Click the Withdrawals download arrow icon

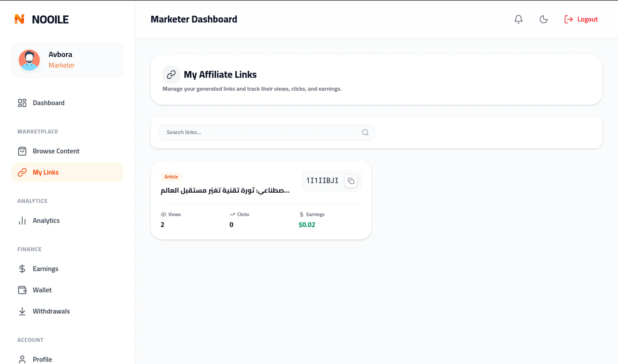pos(22,311)
